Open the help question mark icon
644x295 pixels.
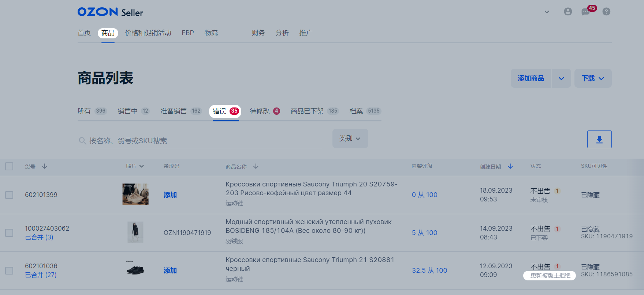(x=606, y=12)
